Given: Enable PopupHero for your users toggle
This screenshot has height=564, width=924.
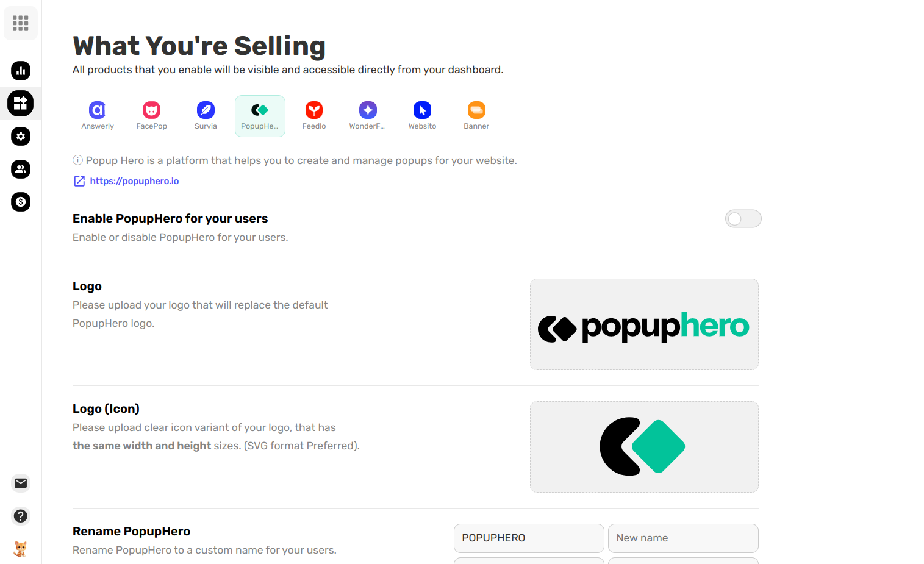Looking at the screenshot, I should [x=743, y=219].
